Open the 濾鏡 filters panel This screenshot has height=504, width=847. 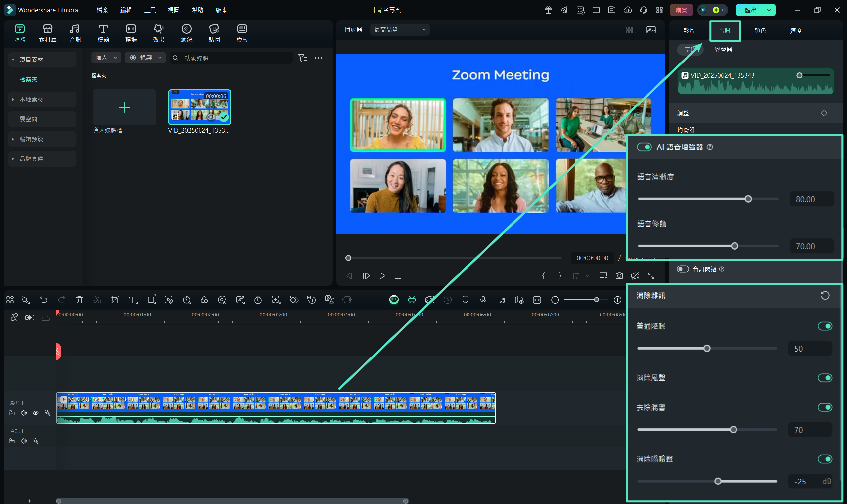click(x=187, y=33)
